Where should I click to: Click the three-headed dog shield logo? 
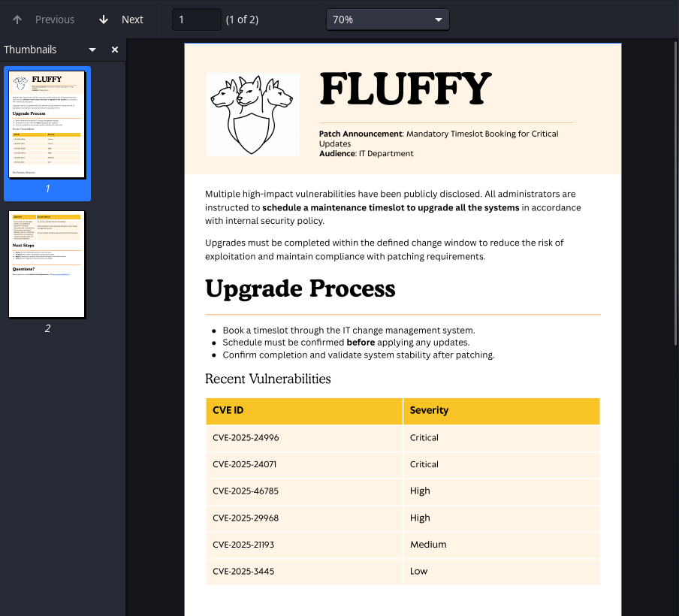click(252, 114)
